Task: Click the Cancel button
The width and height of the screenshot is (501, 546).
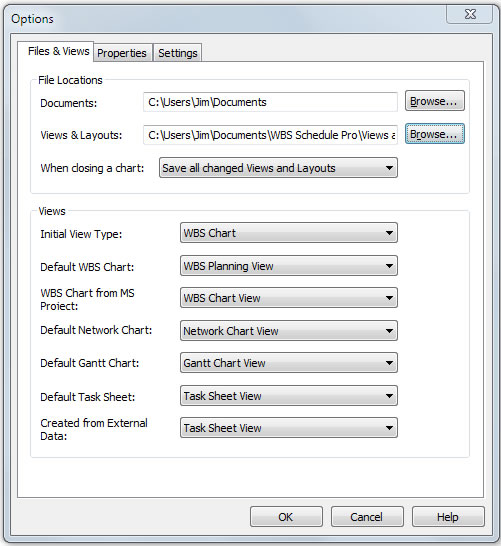Action: [x=367, y=517]
